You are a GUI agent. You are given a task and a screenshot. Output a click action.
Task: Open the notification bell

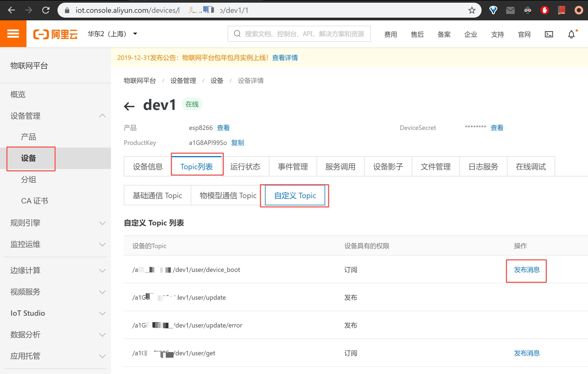pyautogui.click(x=571, y=34)
